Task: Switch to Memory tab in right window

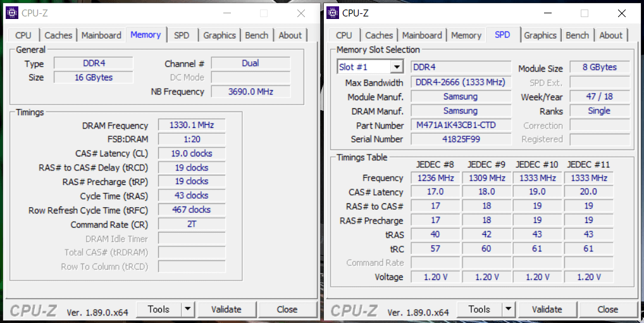Action: pyautogui.click(x=466, y=35)
